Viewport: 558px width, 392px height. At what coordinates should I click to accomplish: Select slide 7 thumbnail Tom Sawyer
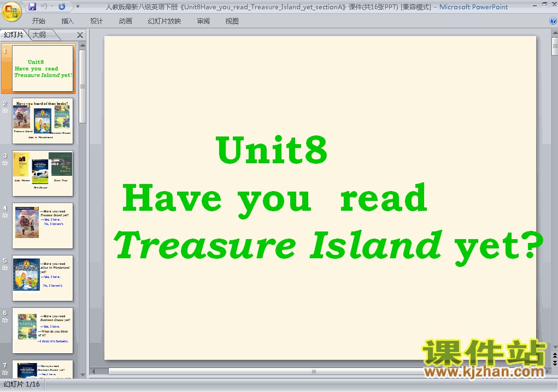[43, 369]
